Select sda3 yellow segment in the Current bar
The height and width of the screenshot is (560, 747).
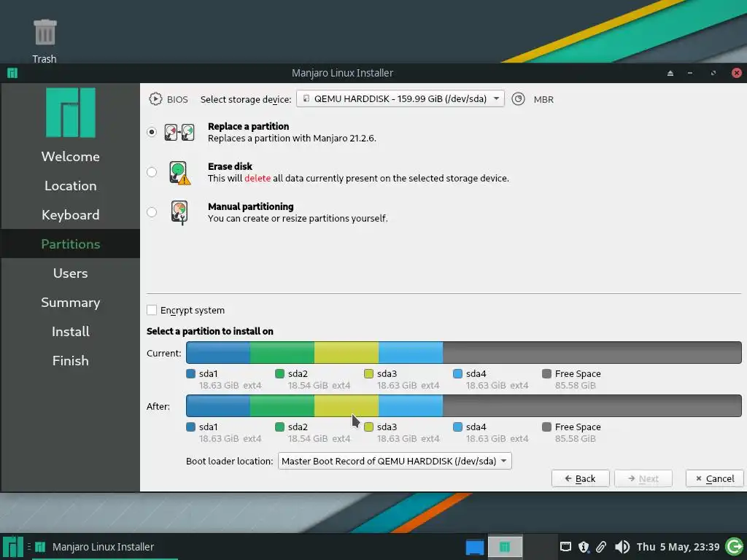coord(347,352)
